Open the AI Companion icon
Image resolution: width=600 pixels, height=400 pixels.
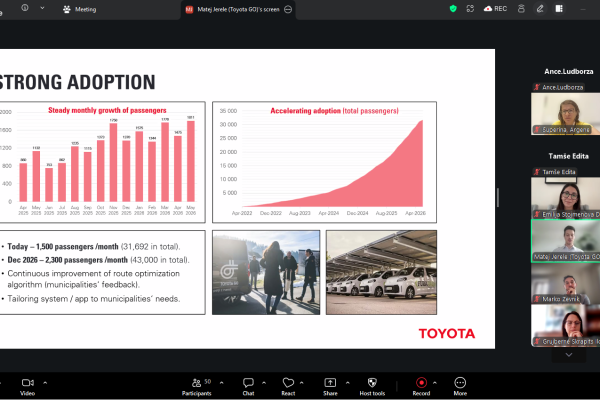click(521, 8)
